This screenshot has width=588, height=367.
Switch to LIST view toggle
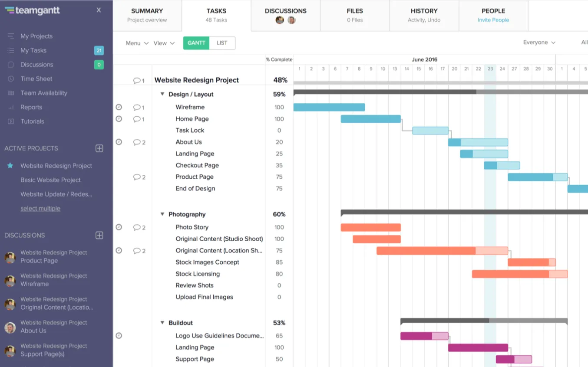point(222,43)
